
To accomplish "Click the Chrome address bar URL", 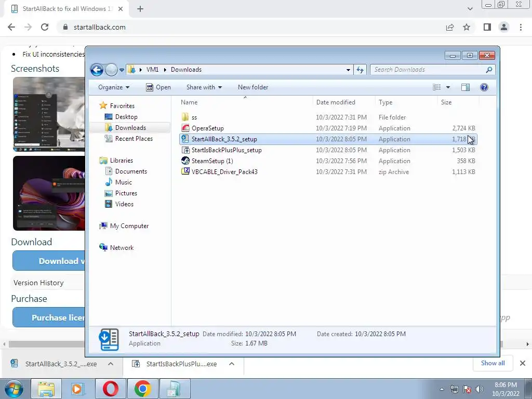I will point(99,27).
